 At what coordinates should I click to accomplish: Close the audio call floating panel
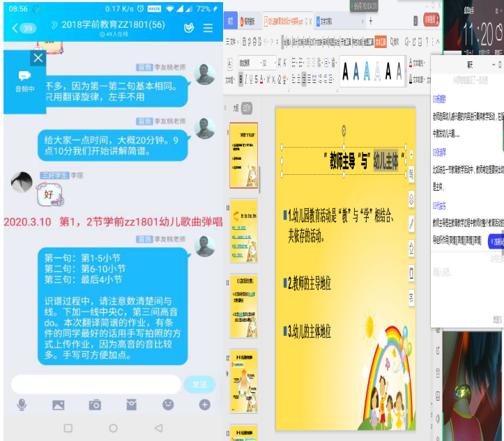[38, 59]
